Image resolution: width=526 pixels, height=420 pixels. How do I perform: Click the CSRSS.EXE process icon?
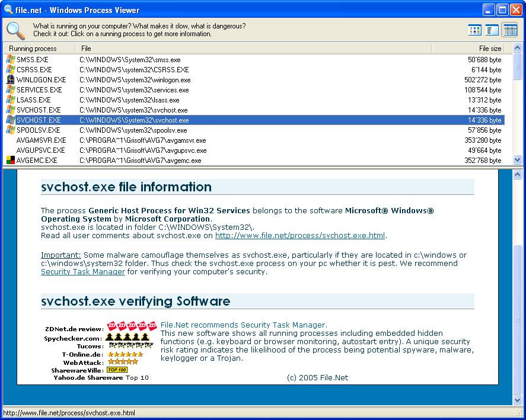click(x=11, y=70)
